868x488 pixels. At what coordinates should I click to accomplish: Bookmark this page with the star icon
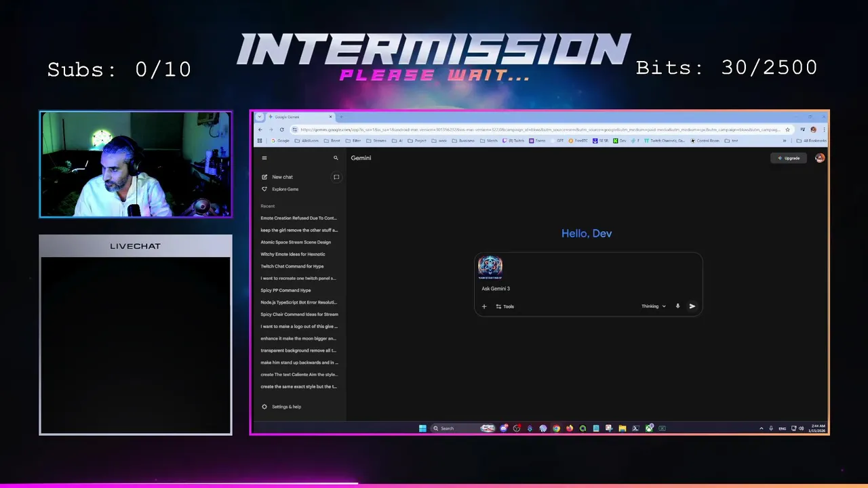(787, 129)
